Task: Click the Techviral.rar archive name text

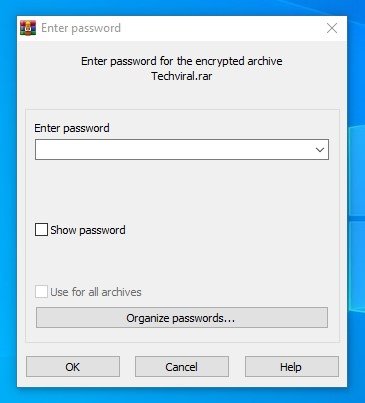Action: tap(182, 76)
